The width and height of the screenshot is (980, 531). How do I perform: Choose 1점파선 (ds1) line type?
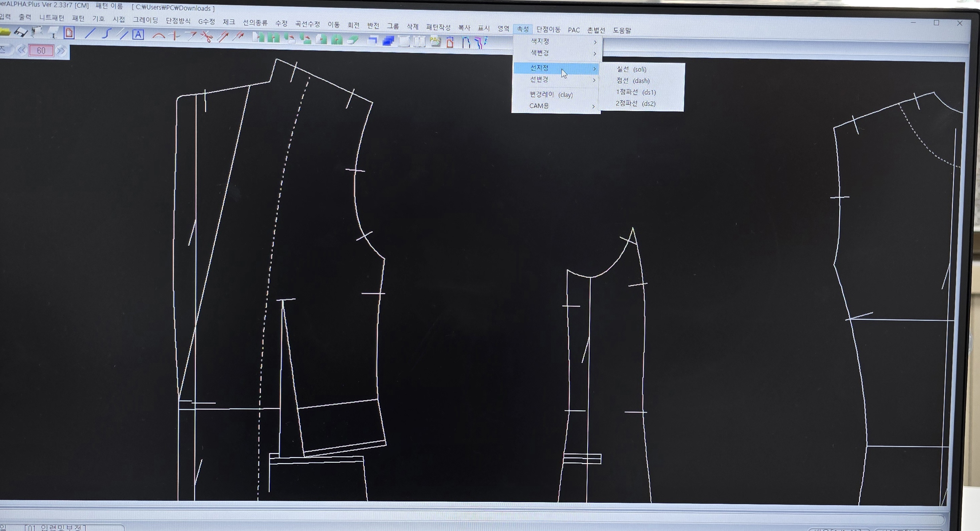636,92
